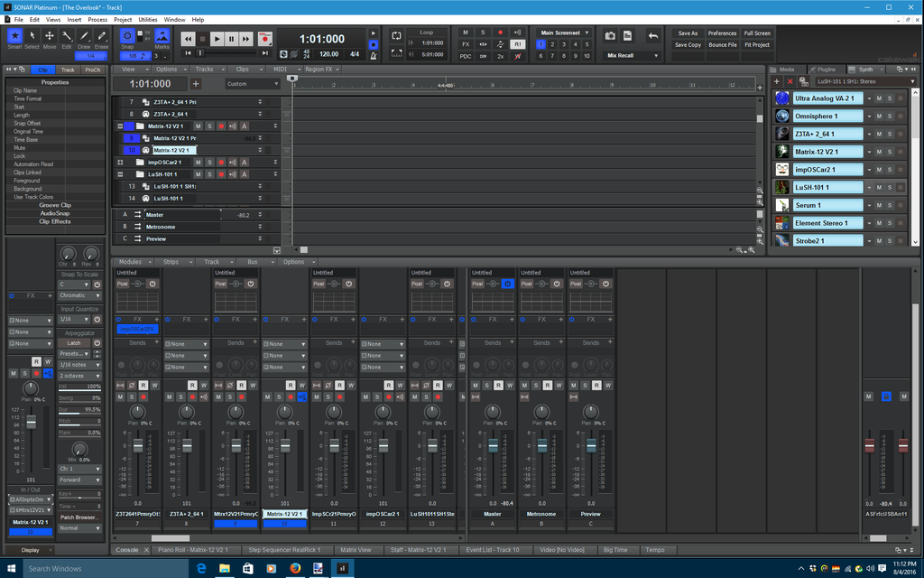Click the Preferences button

tap(722, 33)
